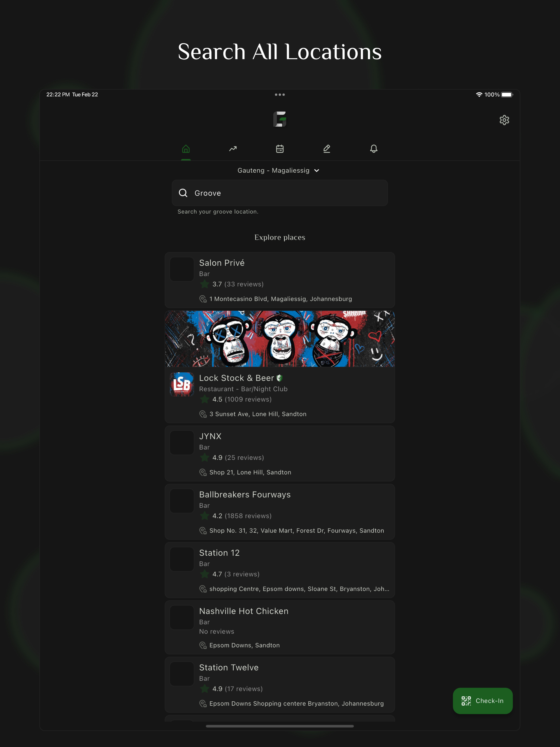This screenshot has height=747, width=560.
Task: Open the notifications bell tab
Action: pyautogui.click(x=374, y=148)
